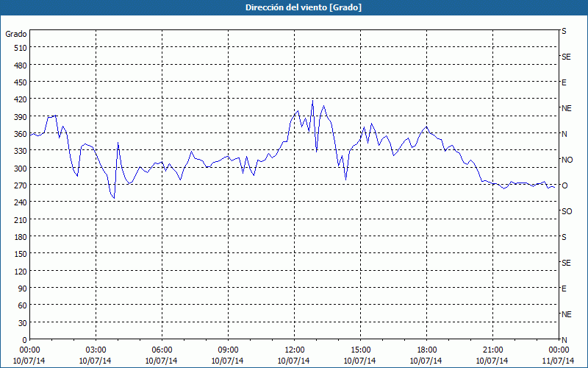Screen dimensions: 588x368
Task: Click the 06:00 time axis label
Action: click(x=162, y=350)
